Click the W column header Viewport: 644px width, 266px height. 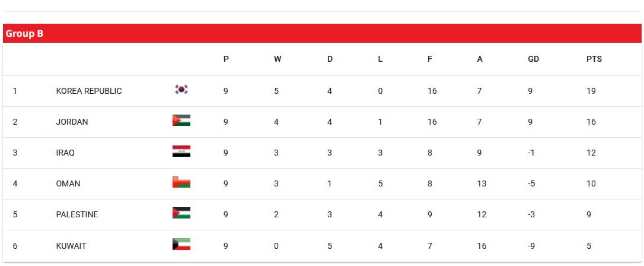[278, 59]
